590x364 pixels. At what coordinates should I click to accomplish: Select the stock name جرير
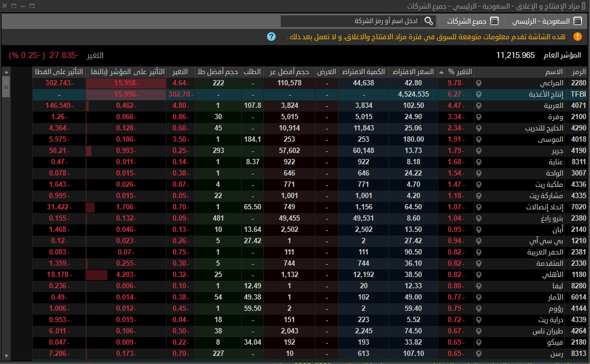coord(557,151)
